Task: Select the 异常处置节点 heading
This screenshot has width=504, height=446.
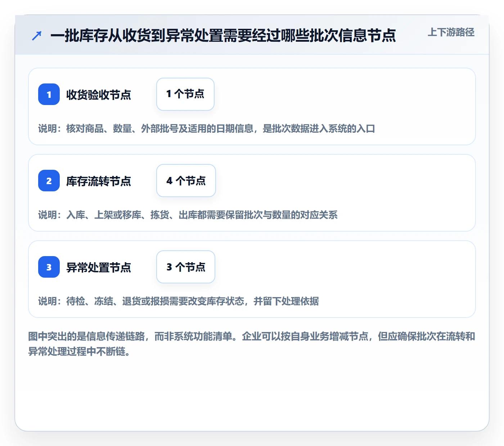Action: click(99, 267)
